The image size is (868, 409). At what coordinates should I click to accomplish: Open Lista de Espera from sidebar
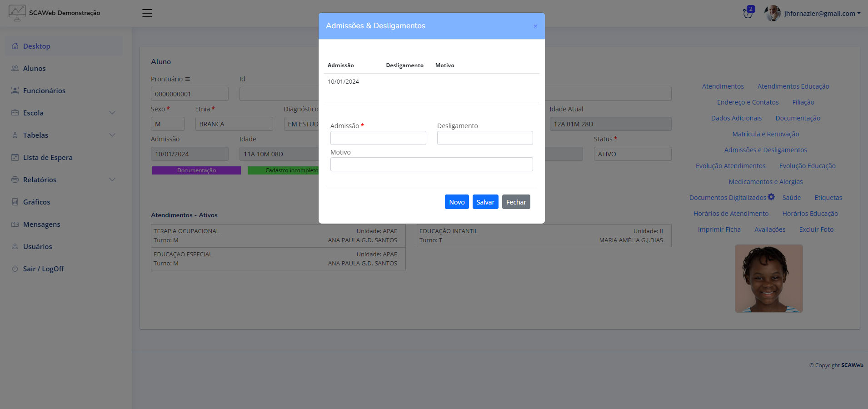click(48, 157)
